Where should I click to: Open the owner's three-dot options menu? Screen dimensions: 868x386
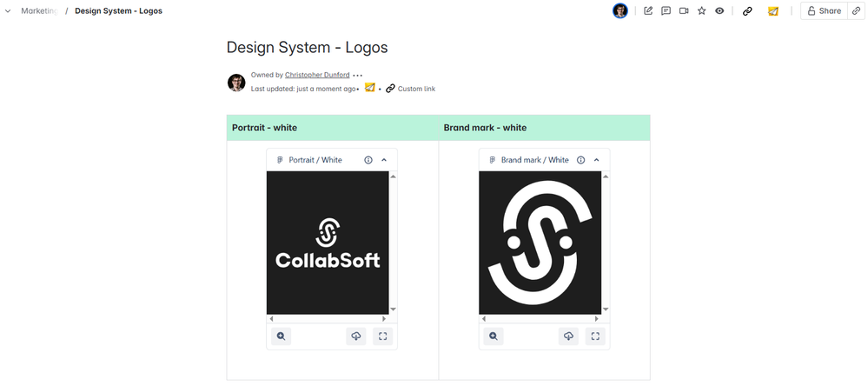[x=358, y=76]
